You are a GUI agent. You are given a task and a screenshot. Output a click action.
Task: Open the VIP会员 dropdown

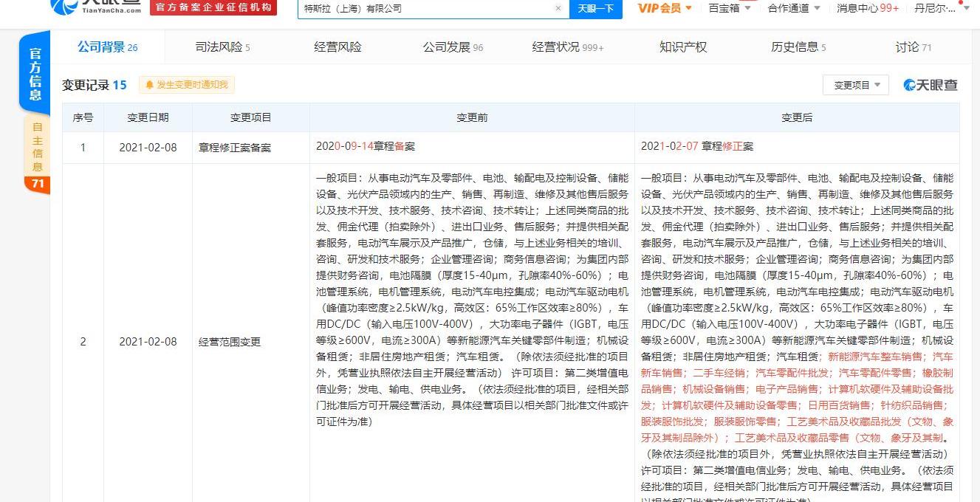[665, 8]
